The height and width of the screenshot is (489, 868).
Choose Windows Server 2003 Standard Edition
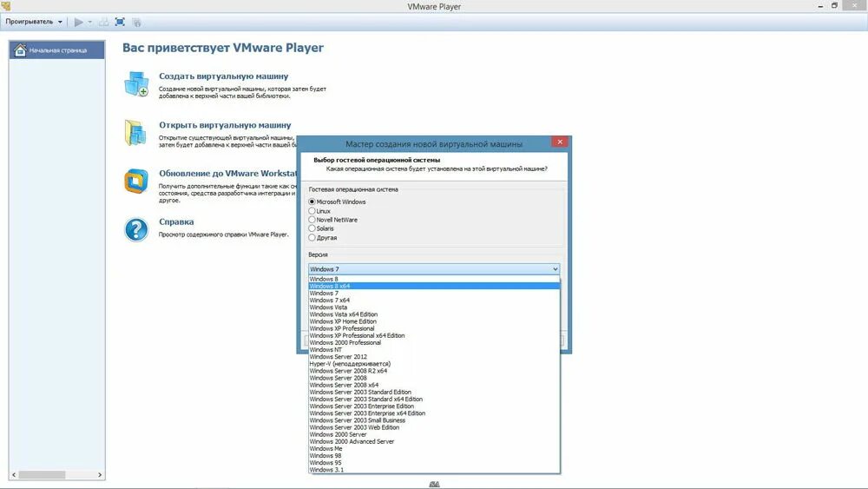click(x=434, y=392)
